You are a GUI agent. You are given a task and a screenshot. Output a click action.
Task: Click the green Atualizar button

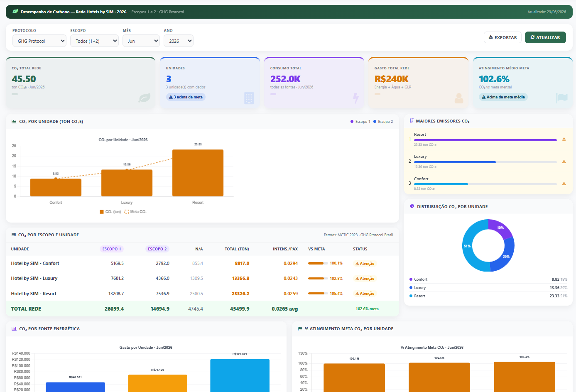click(x=545, y=37)
